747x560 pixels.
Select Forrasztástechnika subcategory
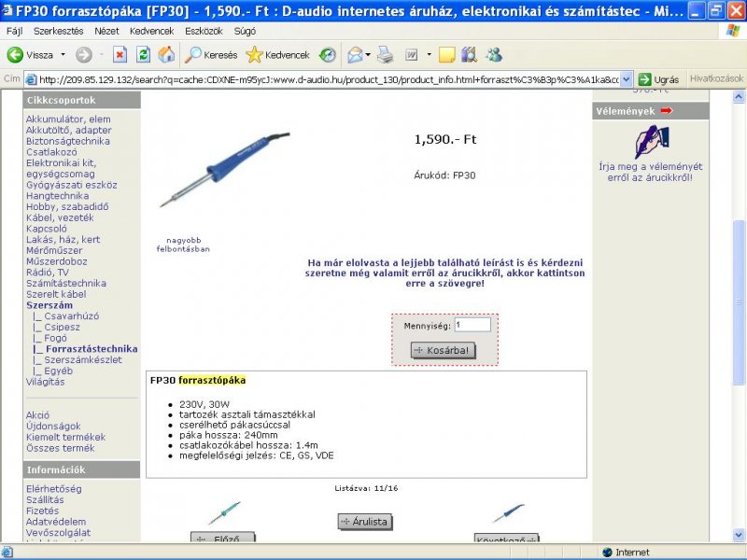click(92, 349)
